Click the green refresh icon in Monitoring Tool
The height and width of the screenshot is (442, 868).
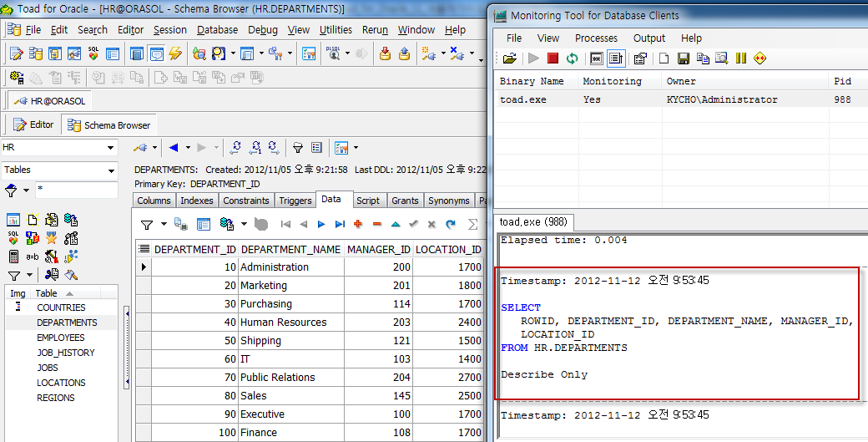[572, 58]
